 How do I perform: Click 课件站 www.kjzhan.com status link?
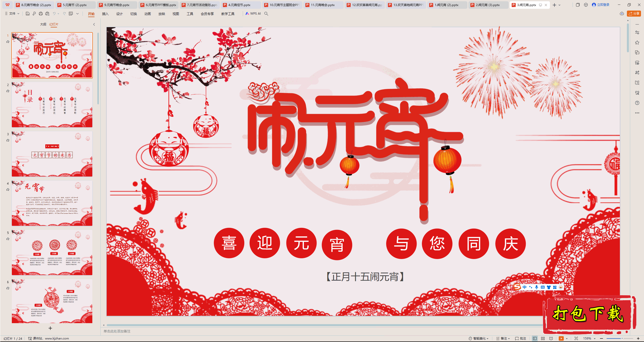(x=48, y=338)
